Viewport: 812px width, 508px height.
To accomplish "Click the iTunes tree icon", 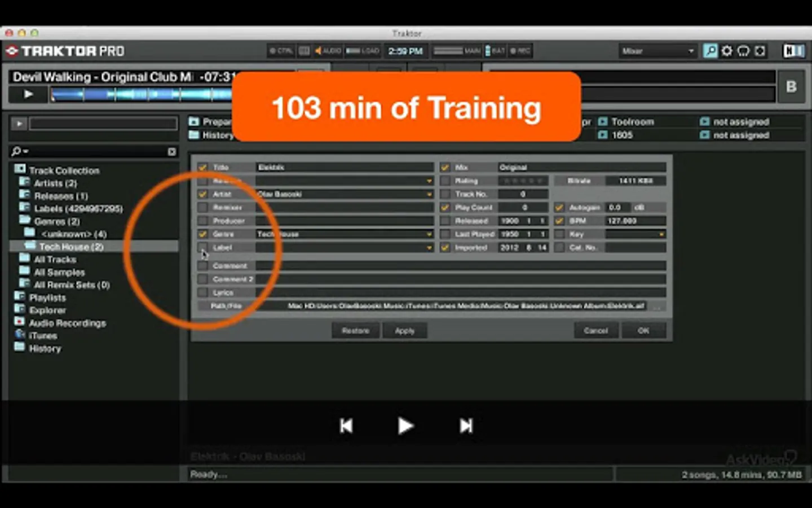I will (20, 334).
